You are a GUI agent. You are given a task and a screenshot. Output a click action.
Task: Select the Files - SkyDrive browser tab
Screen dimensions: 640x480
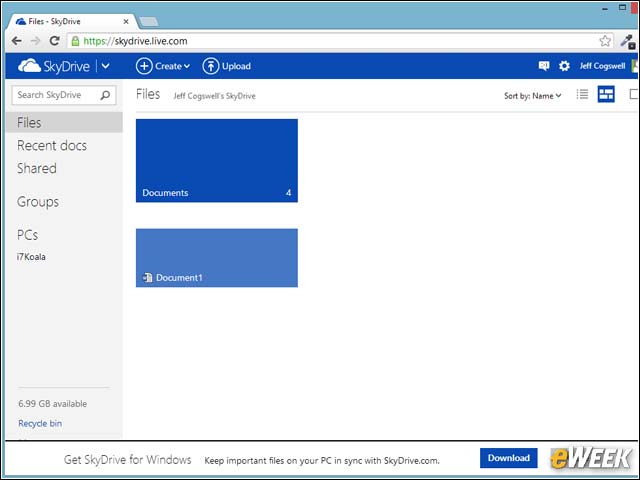pyautogui.click(x=71, y=21)
